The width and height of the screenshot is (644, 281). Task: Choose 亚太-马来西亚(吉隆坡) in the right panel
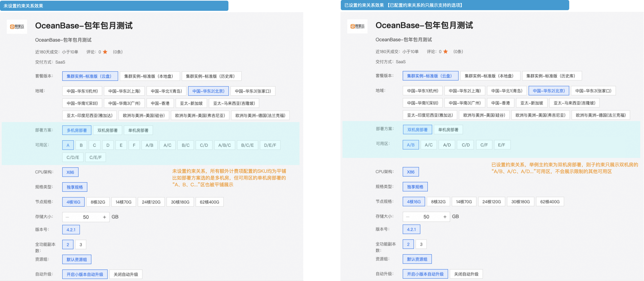pos(574,103)
